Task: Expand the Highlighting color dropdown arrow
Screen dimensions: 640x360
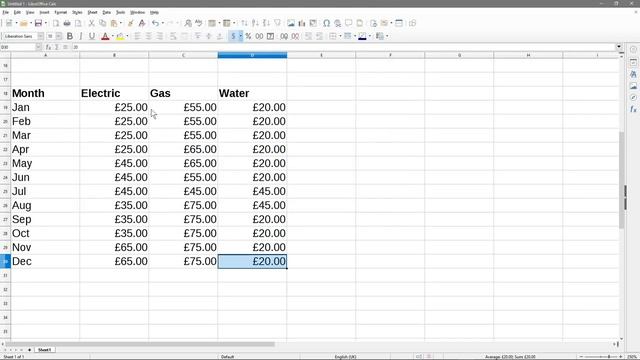Action: [127, 36]
